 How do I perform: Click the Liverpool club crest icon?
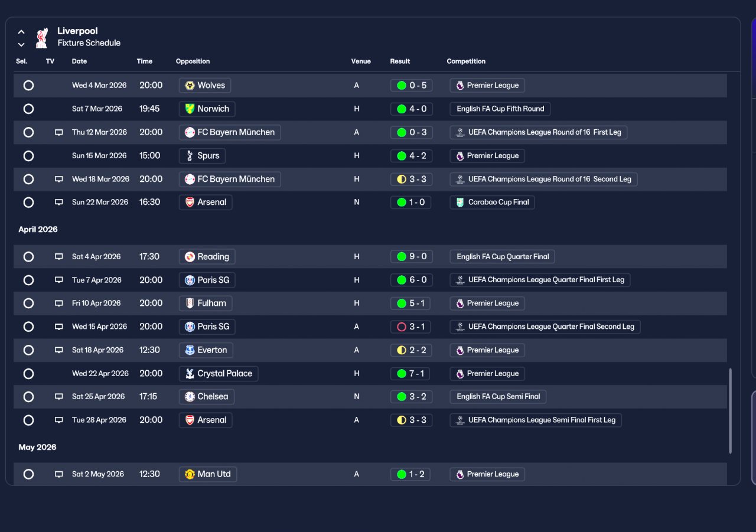click(x=41, y=37)
